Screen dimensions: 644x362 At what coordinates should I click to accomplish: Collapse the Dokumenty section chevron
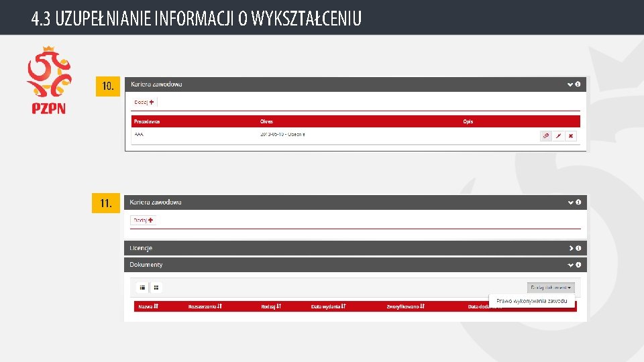click(570, 265)
